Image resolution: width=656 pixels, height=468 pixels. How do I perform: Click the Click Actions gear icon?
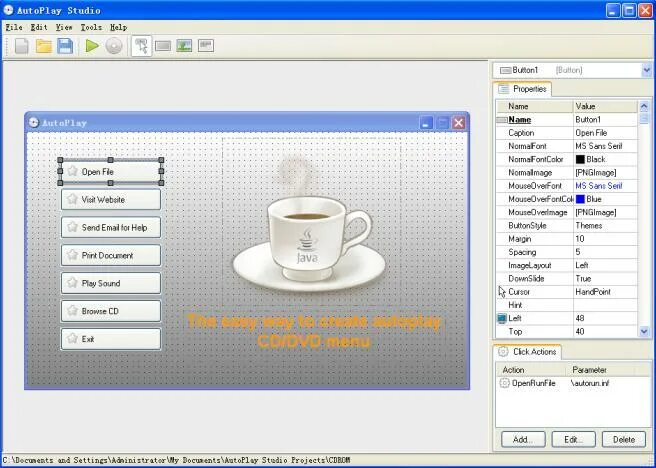point(503,352)
